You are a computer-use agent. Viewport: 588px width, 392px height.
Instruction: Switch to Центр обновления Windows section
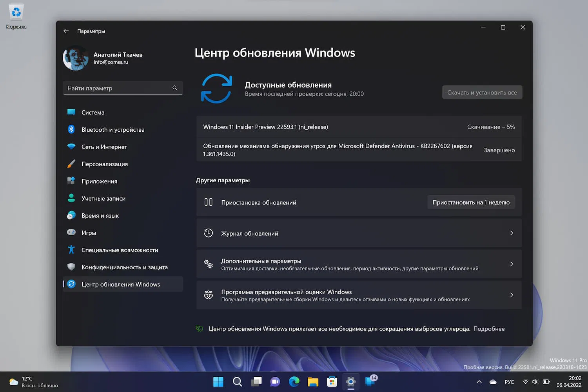pos(121,284)
